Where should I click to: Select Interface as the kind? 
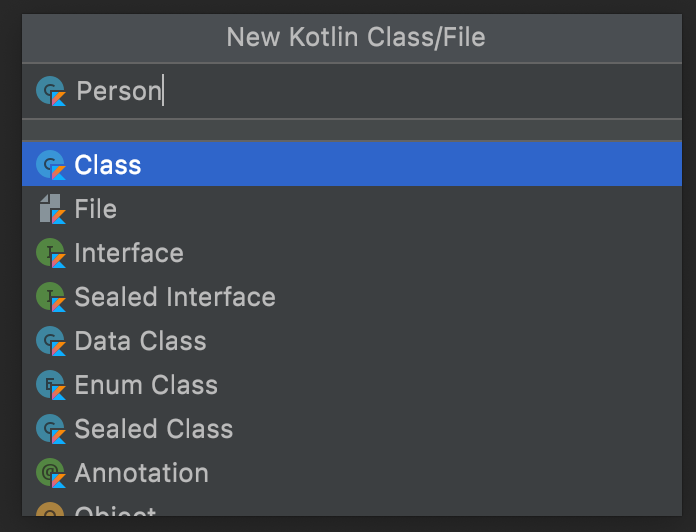[x=352, y=252]
